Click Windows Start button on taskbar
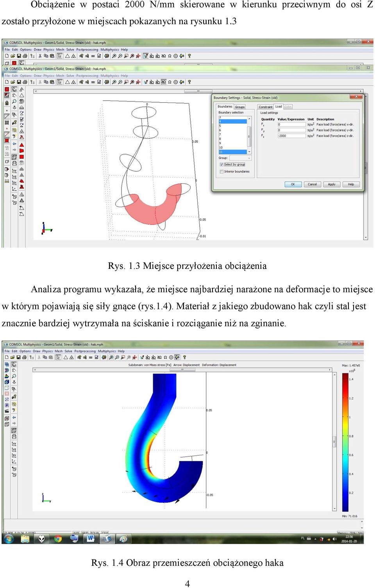The width and height of the screenshot is (375, 588). (8, 539)
